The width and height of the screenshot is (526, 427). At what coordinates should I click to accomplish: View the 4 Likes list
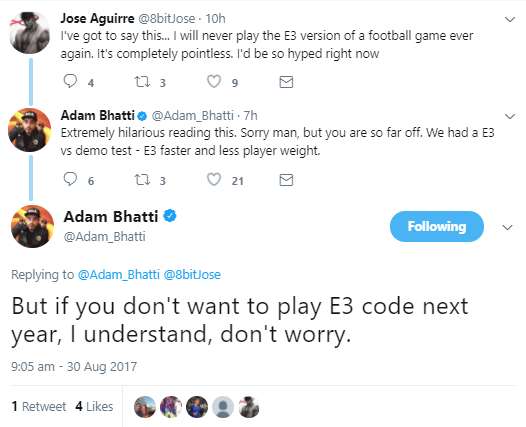click(94, 407)
